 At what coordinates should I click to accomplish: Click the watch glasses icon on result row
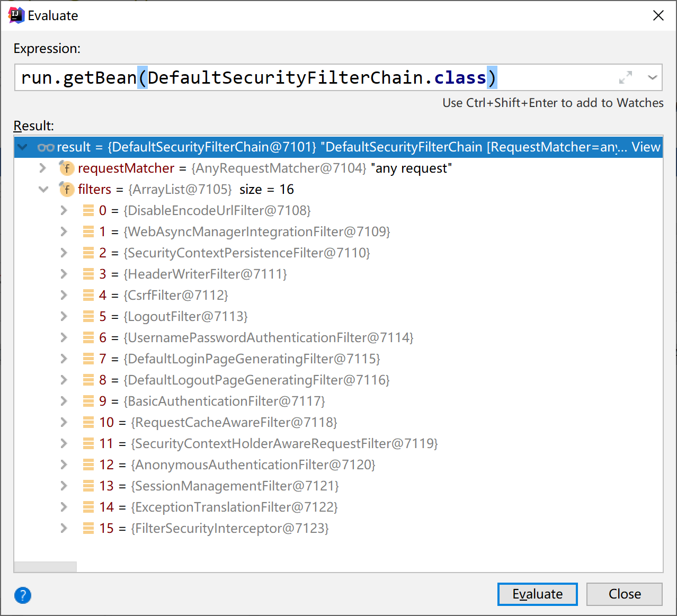click(x=46, y=147)
